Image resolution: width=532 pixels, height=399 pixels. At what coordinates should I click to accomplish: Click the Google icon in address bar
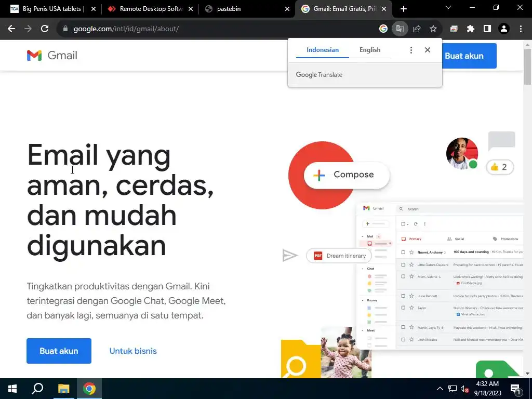point(383,29)
